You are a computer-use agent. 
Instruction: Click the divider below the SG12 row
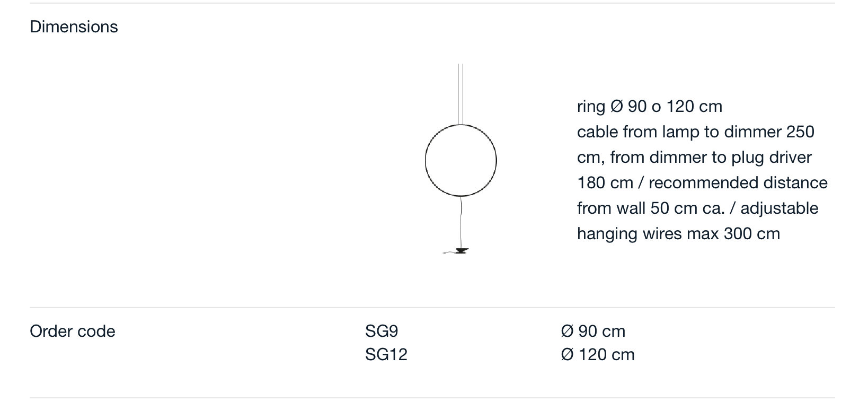[432, 398]
